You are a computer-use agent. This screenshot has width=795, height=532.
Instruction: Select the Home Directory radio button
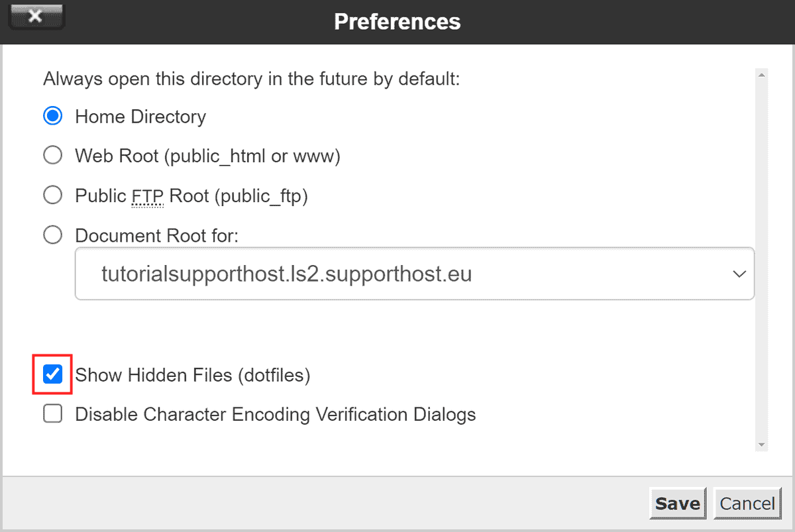coord(52,116)
